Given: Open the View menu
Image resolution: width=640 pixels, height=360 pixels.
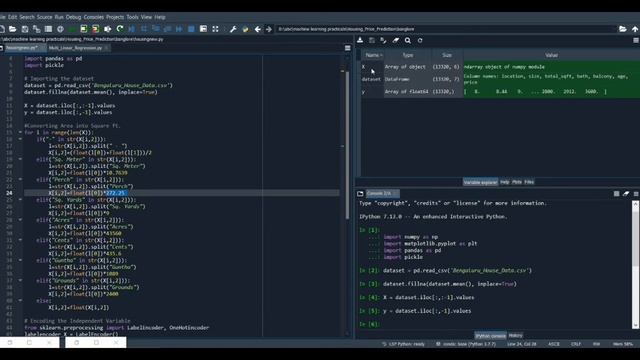Looking at the screenshot, I should click(146, 17).
